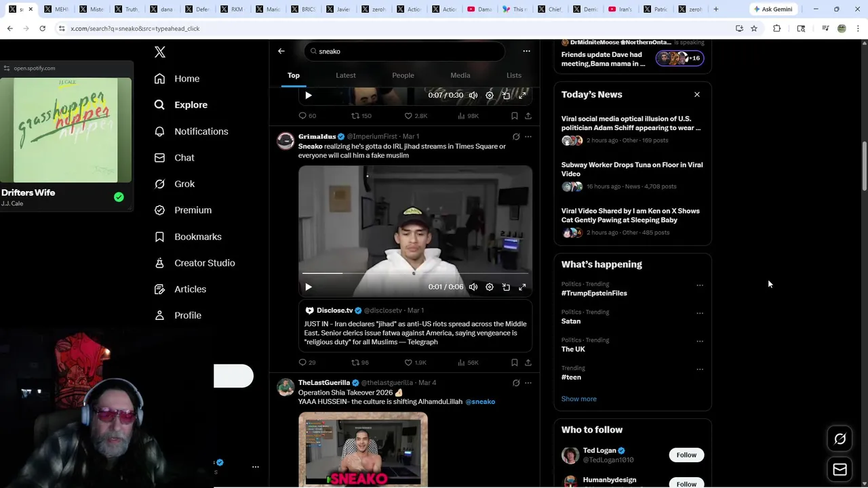Close the Today's News panel
This screenshot has height=488, width=868.
point(697,95)
